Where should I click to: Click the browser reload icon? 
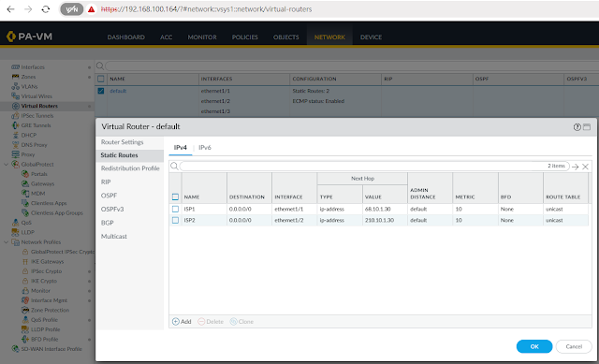(x=46, y=9)
